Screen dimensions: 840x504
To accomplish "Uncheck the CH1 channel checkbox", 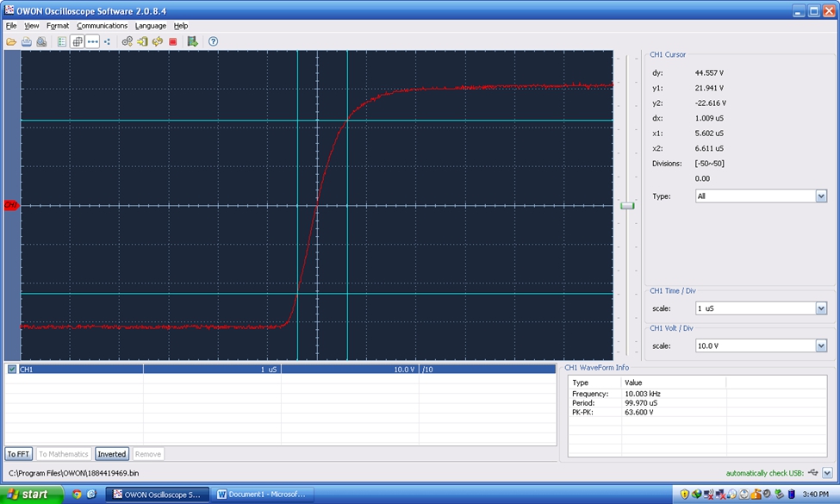I will 12,369.
